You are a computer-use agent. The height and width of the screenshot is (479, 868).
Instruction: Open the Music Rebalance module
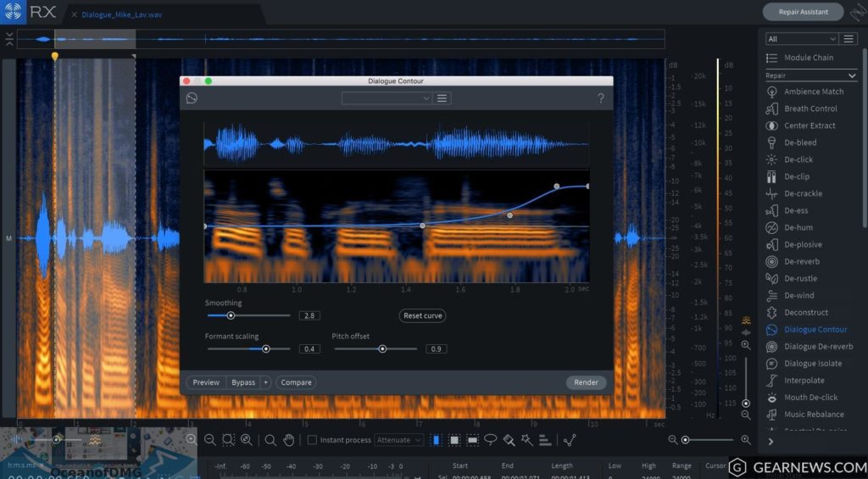[805, 415]
